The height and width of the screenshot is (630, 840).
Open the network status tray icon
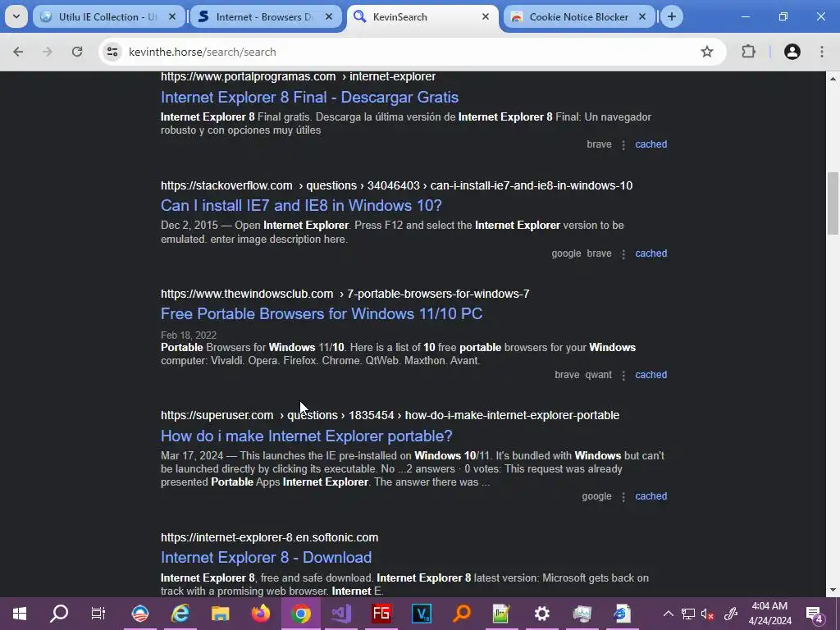coord(688,614)
